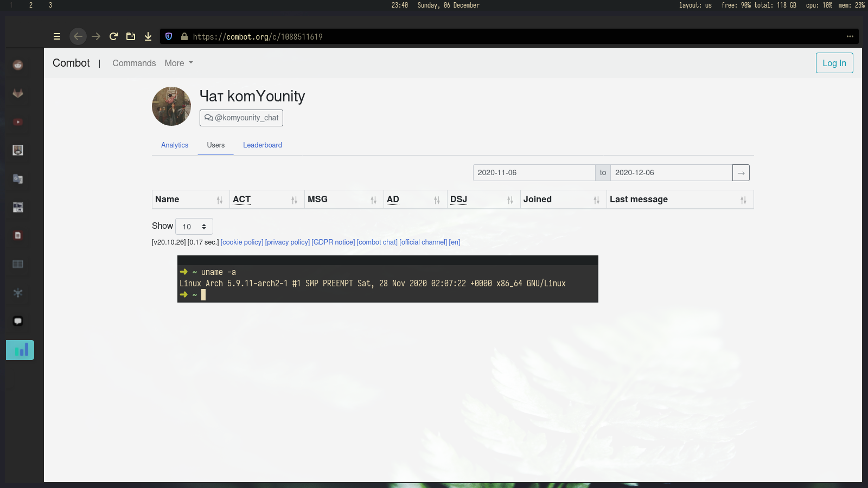The height and width of the screenshot is (488, 868).
Task: Open the hamburger menu in browser toolbar
Action: click(x=57, y=36)
